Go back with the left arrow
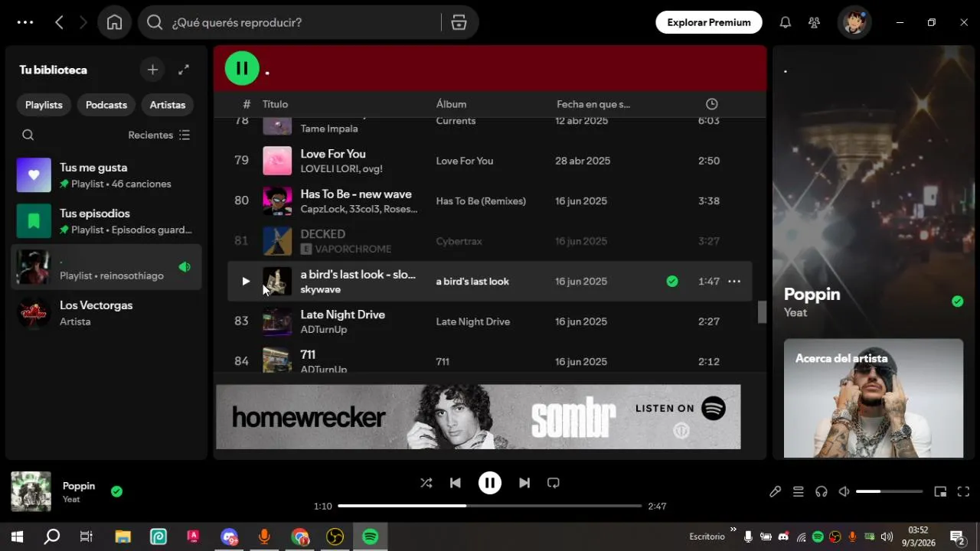The height and width of the screenshot is (551, 980). (59, 22)
